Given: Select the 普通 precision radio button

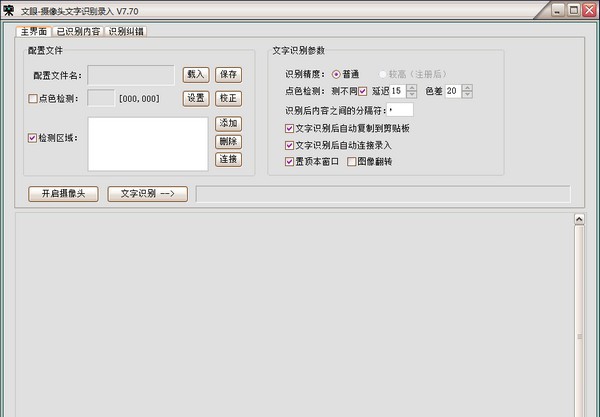Looking at the screenshot, I should tap(336, 74).
